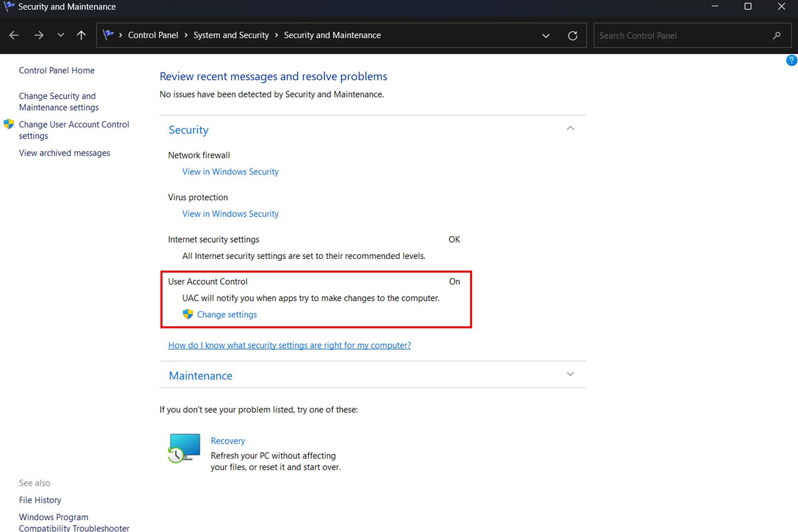Click Security and Maintenance breadcrumb
Viewport: 798px width, 532px height.
(332, 35)
